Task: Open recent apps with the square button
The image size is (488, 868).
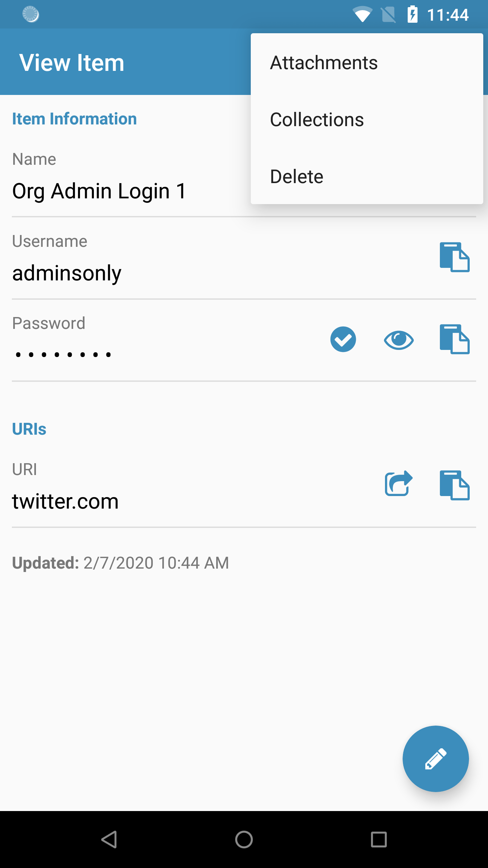Action: coord(379,840)
